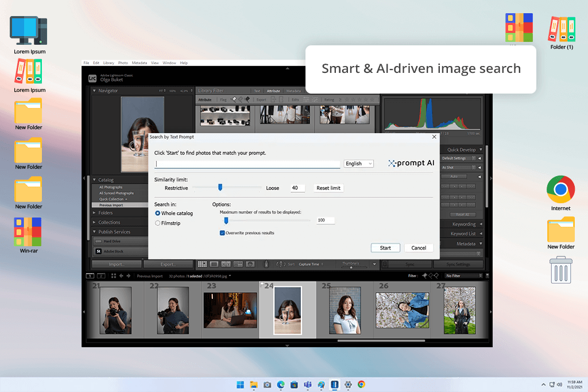Image resolution: width=588 pixels, height=392 pixels.
Task: Click the text prompt input field
Action: click(x=247, y=164)
